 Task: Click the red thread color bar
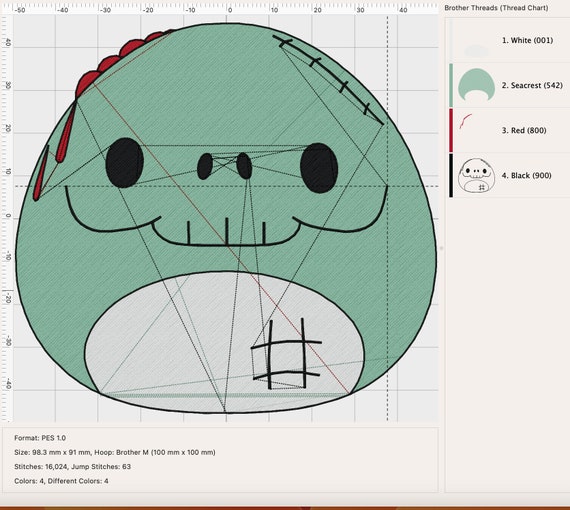[451, 130]
